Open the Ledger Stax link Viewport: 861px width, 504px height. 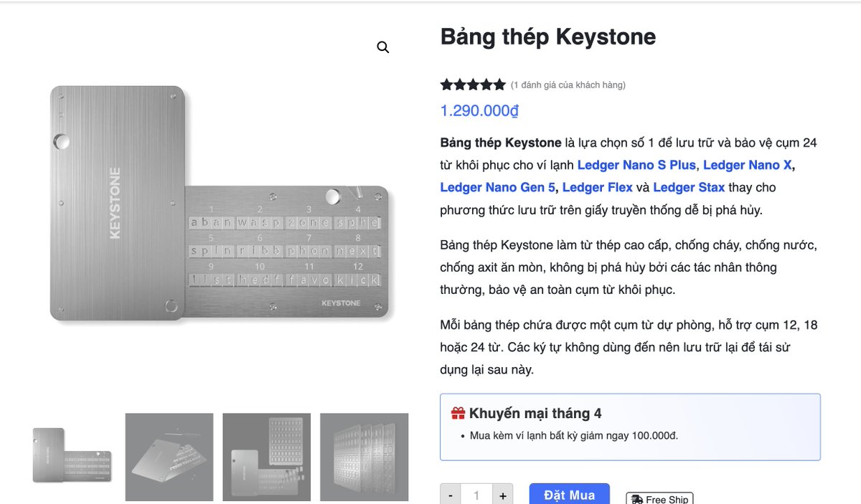[x=689, y=187]
